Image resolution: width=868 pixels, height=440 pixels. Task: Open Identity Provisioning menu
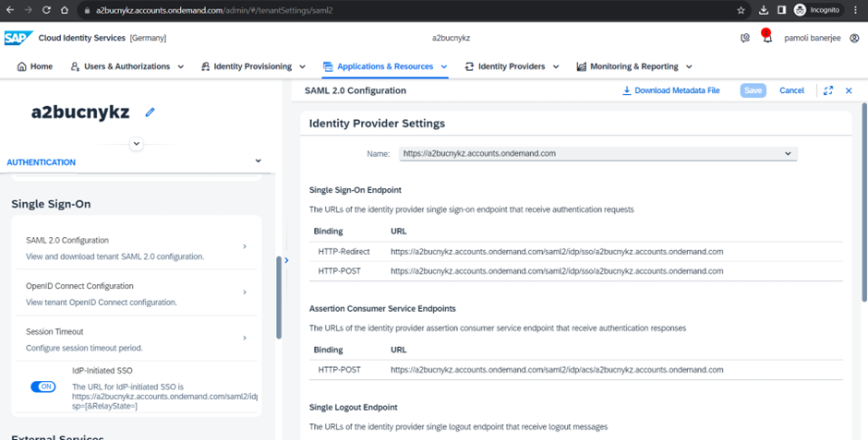(x=251, y=66)
